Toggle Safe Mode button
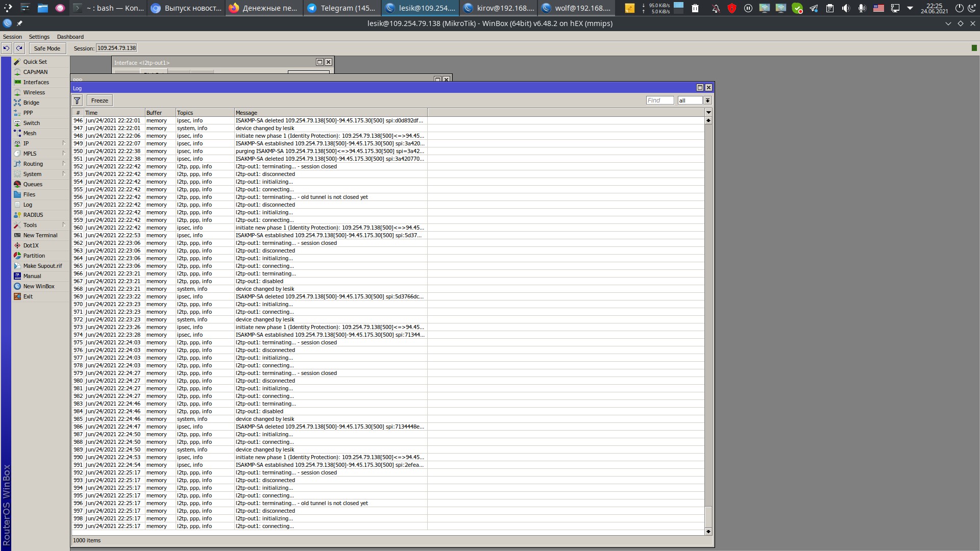The height and width of the screenshot is (551, 980). point(47,48)
